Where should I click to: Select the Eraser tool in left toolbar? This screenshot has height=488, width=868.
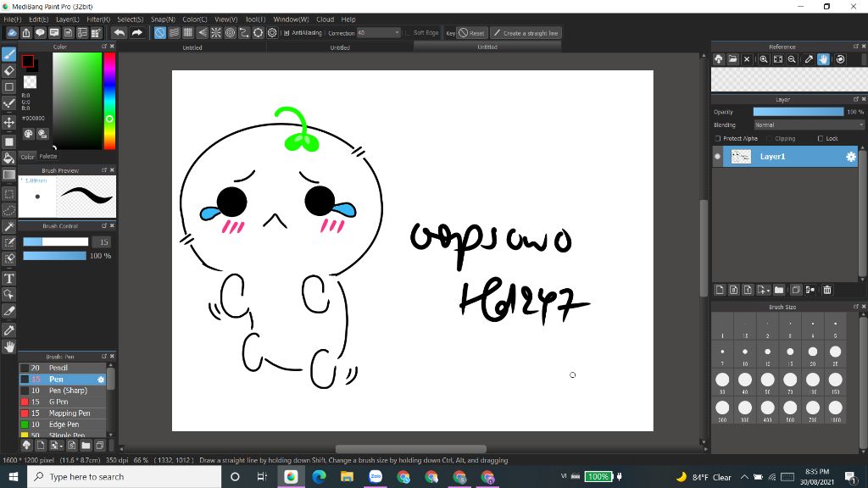pyautogui.click(x=9, y=70)
